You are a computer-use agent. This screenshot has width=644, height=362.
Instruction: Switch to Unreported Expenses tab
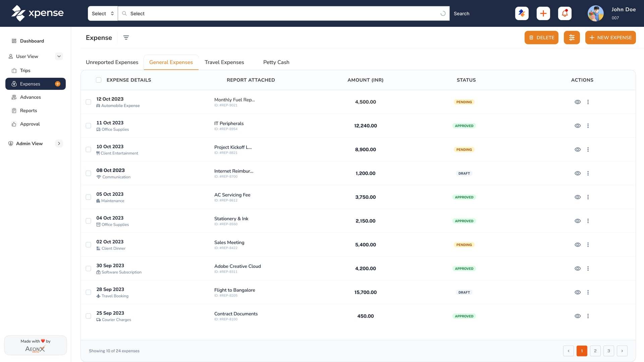click(x=112, y=62)
